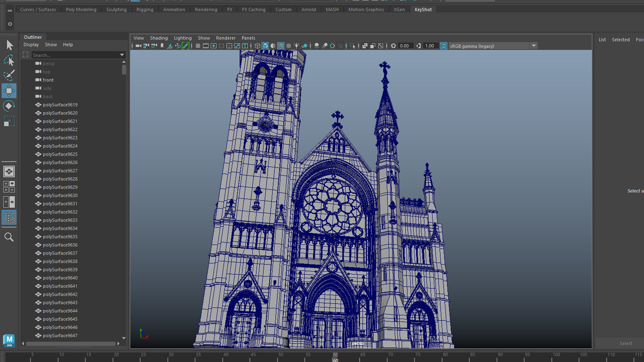Image resolution: width=644 pixels, height=362 pixels.
Task: Click the use all lights bulb icon
Action: tap(297, 46)
